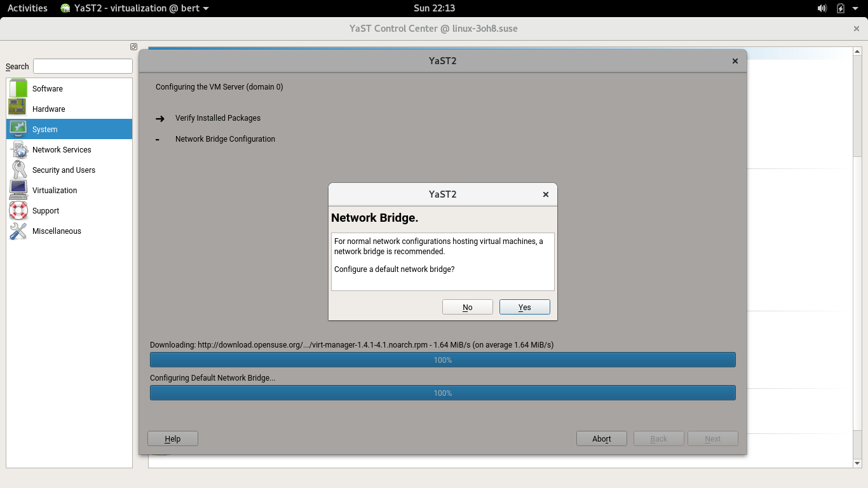Click the Support lifebuoy icon
868x488 pixels.
(18, 210)
